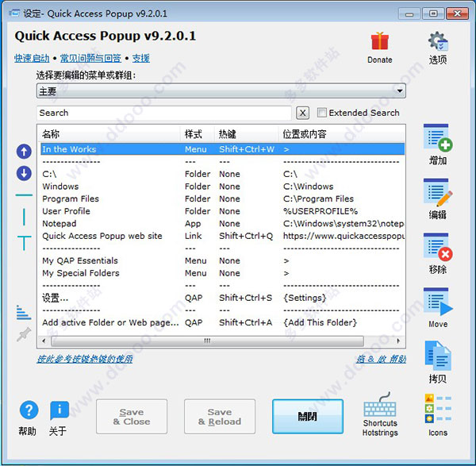The image size is (476, 466).
Task: Open the 帮助 help icon
Action: coord(29,410)
